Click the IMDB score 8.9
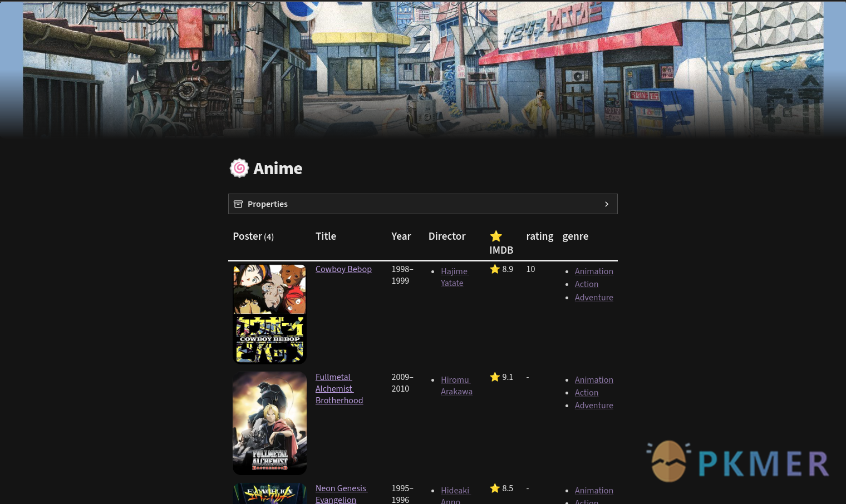The image size is (846, 504). coord(508,269)
